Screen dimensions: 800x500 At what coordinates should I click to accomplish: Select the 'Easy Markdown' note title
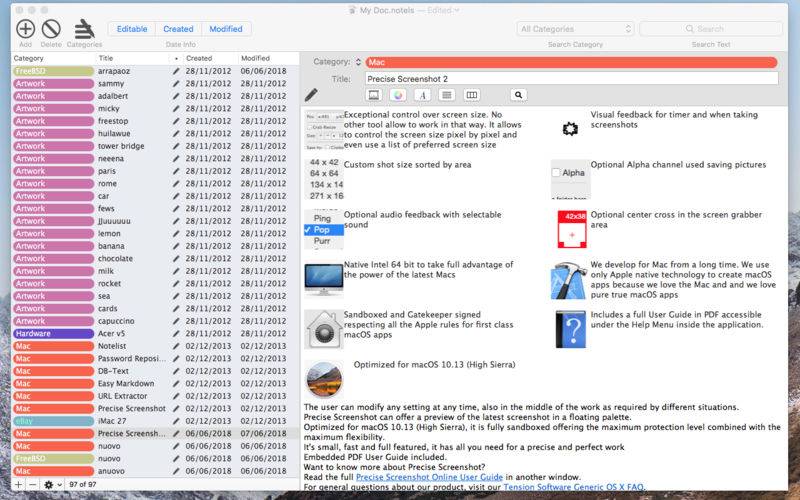pos(126,384)
